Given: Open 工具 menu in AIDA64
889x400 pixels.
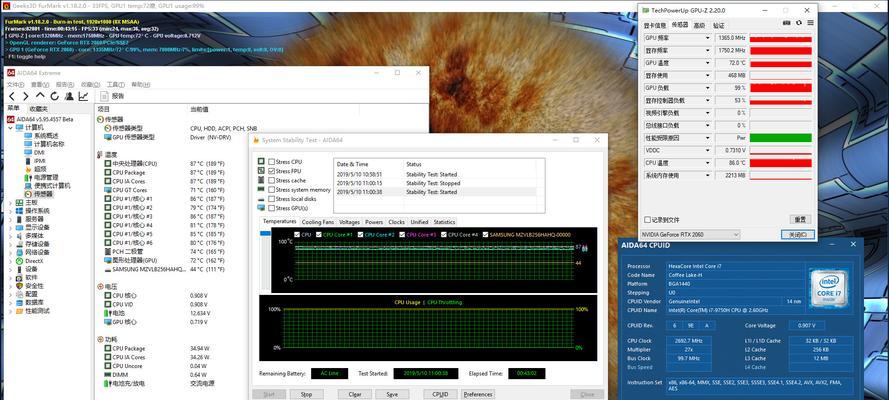Looking at the screenshot, I should (116, 84).
